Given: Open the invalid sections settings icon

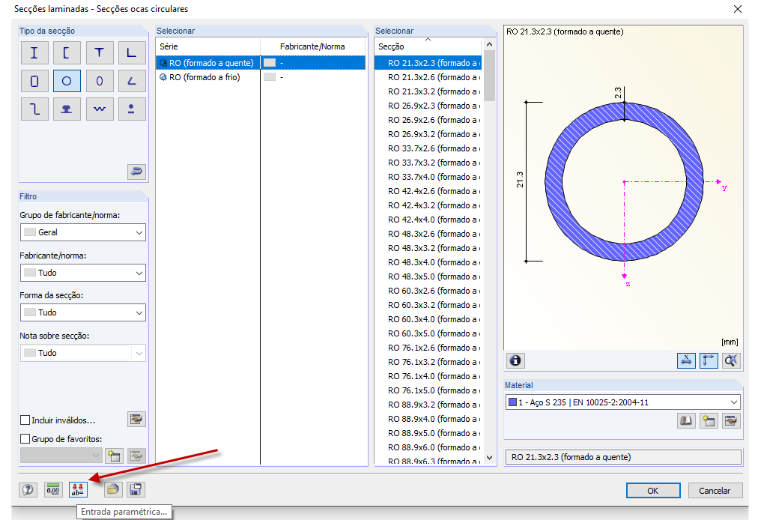Looking at the screenshot, I should 136,419.
